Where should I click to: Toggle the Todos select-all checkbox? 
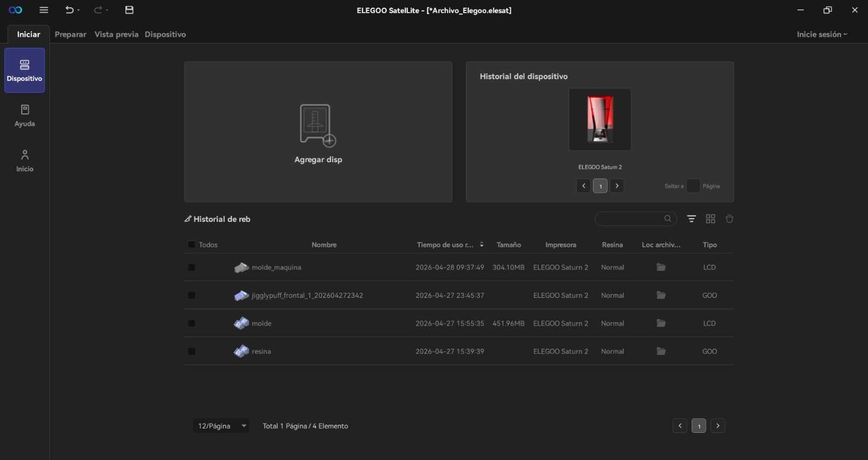pyautogui.click(x=192, y=245)
